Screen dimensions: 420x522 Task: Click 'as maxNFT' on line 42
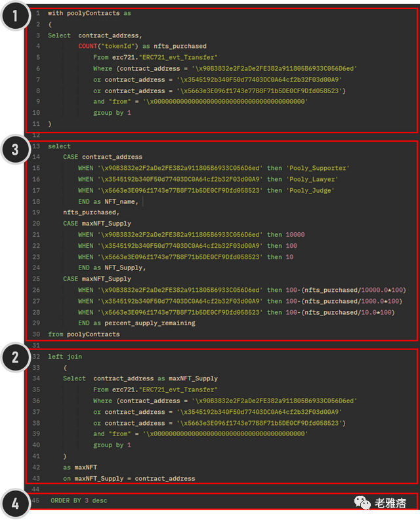80,468
